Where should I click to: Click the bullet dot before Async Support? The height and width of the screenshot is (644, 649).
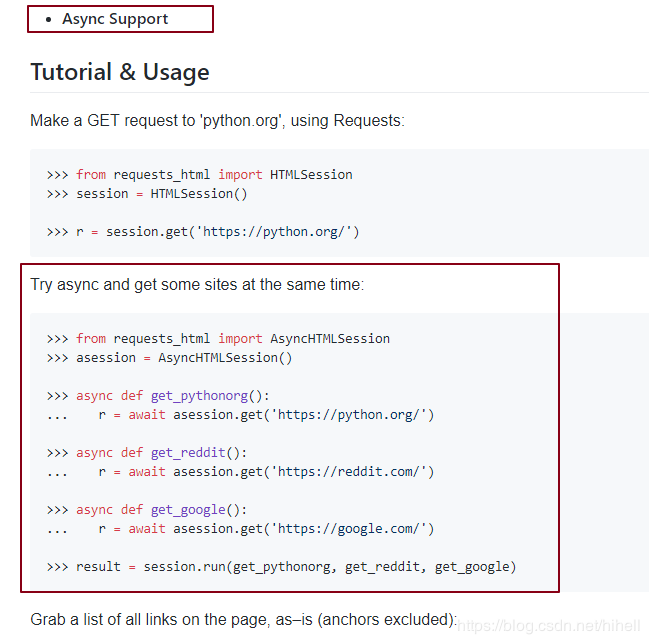coord(48,19)
